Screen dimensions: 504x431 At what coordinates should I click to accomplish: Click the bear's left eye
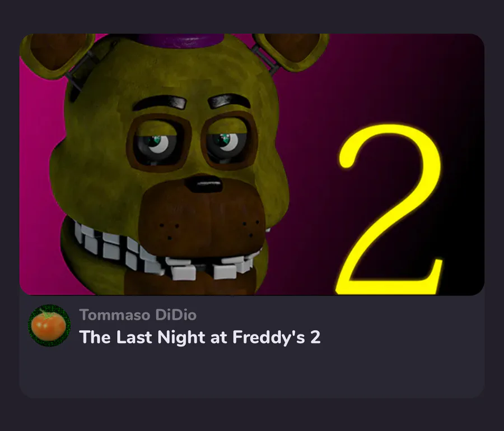(158, 143)
